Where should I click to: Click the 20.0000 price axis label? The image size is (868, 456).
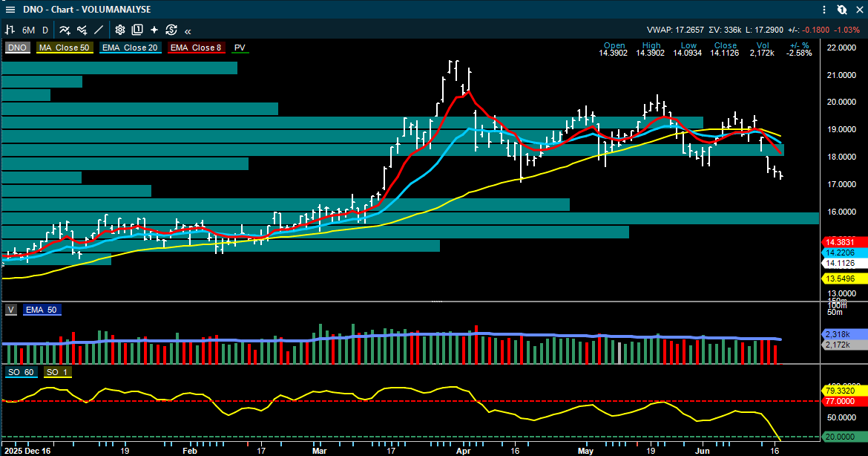[841, 102]
